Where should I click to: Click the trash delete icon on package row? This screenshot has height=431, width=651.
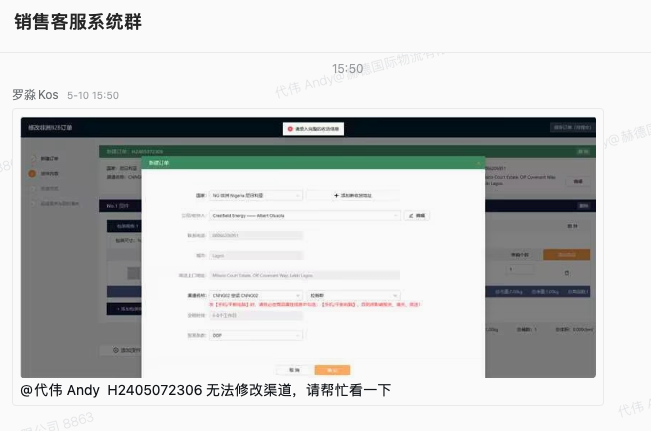pos(566,272)
